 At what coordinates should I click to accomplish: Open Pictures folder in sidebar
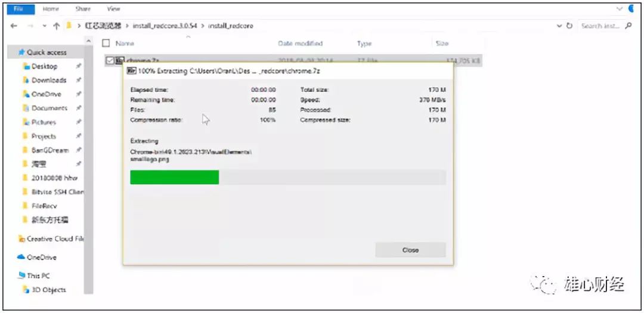[x=44, y=122]
